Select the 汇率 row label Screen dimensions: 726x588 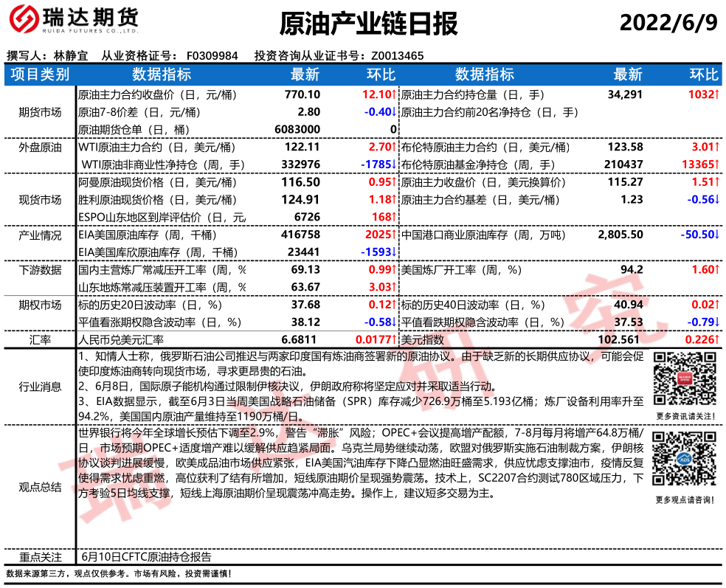click(40, 339)
